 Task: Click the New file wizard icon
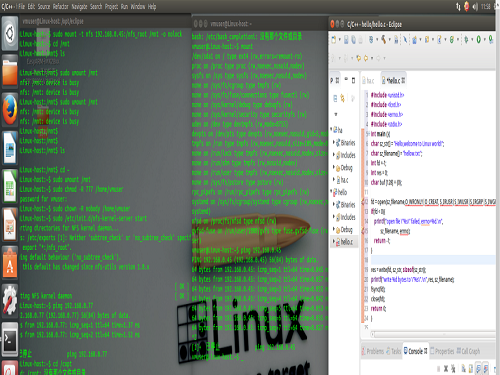tap(334, 40)
